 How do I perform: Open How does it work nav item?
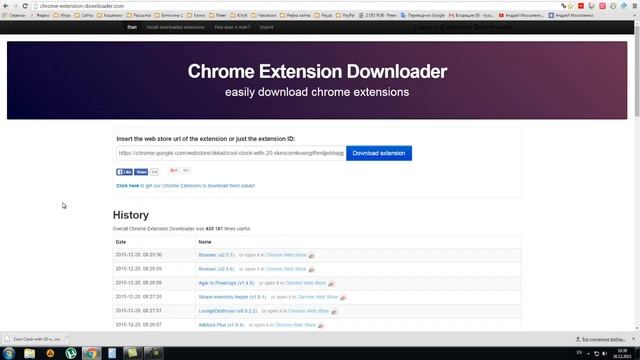pyautogui.click(x=232, y=27)
